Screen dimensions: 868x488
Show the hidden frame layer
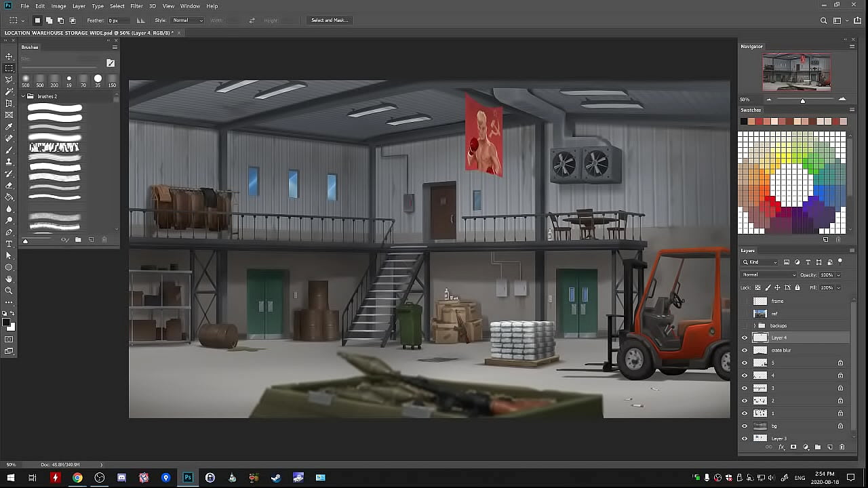pyautogui.click(x=745, y=301)
